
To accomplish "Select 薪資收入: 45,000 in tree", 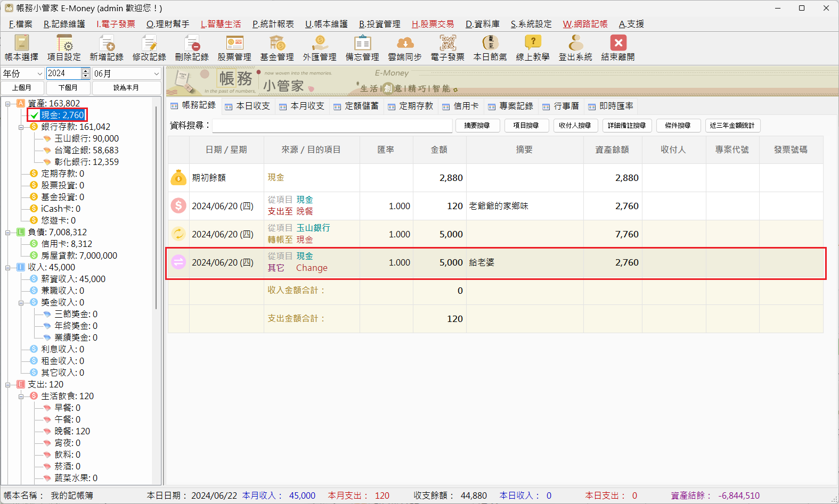I will pos(73,279).
